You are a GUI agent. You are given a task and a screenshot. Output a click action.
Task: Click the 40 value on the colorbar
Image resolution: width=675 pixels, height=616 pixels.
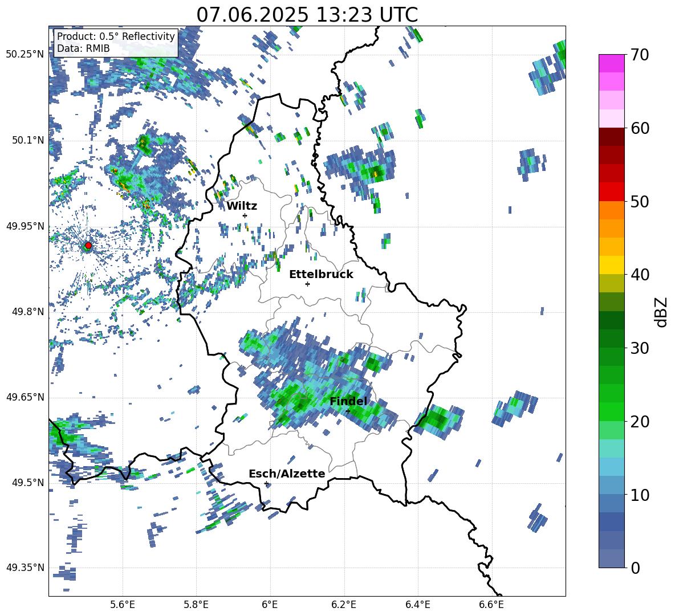tap(640, 275)
